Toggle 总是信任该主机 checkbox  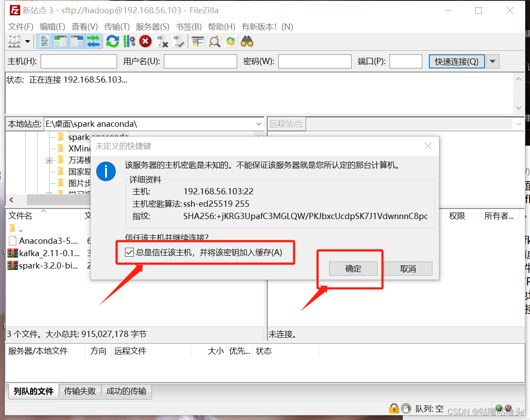129,253
